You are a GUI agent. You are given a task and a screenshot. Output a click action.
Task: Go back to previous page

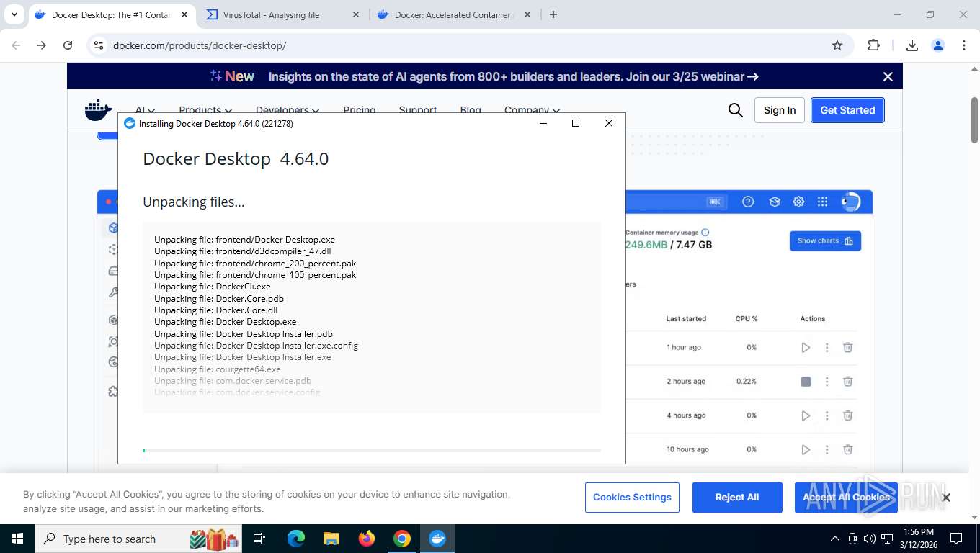pos(16,45)
